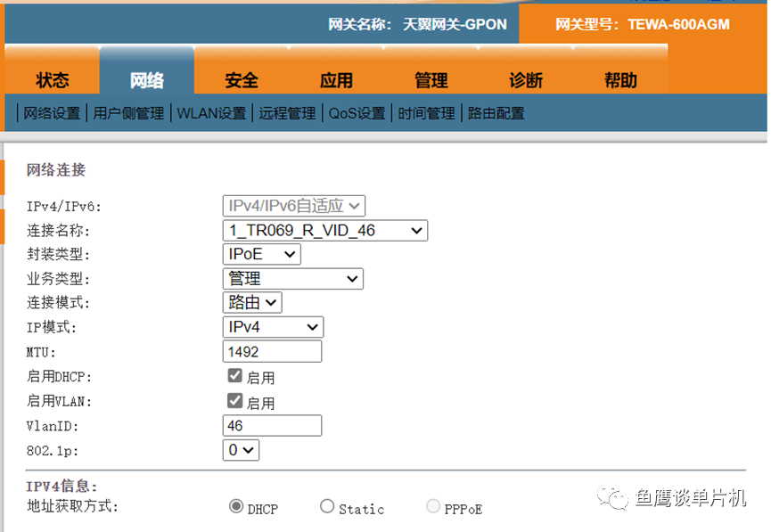Click the 802.1p label
The width and height of the screenshot is (771, 532).
pos(52,451)
